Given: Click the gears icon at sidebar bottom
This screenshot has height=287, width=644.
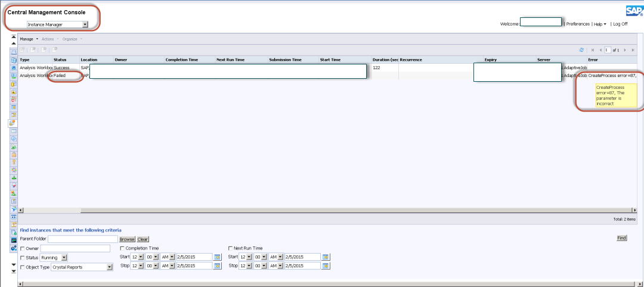Looking at the screenshot, I should click(x=14, y=248).
